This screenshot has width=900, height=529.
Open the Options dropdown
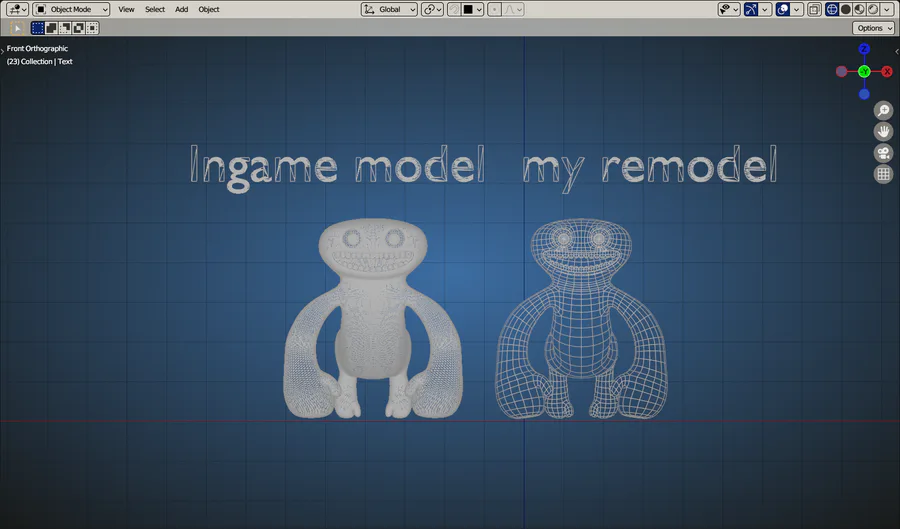point(874,28)
